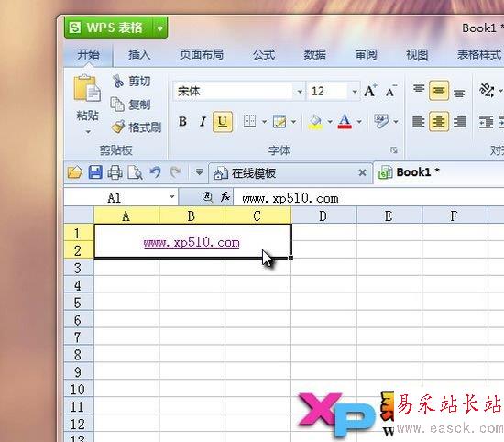Increase font size with large A icon
The width and height of the screenshot is (504, 442).
click(x=370, y=91)
